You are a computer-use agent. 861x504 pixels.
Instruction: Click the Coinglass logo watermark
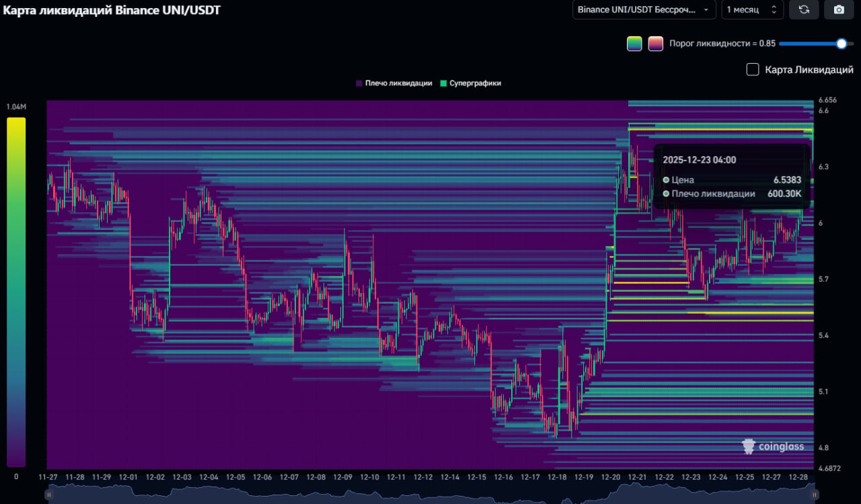772,446
